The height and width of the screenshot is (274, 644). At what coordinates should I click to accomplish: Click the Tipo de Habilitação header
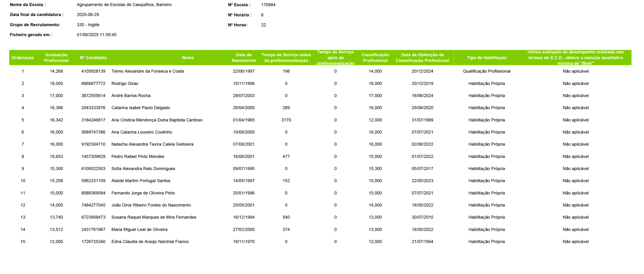tap(487, 58)
